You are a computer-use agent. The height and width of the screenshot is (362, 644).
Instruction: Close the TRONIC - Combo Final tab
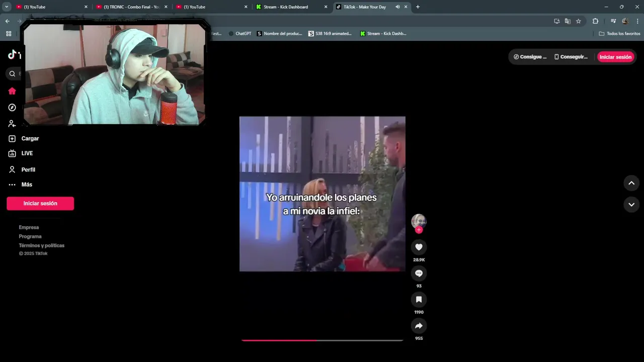166,7
